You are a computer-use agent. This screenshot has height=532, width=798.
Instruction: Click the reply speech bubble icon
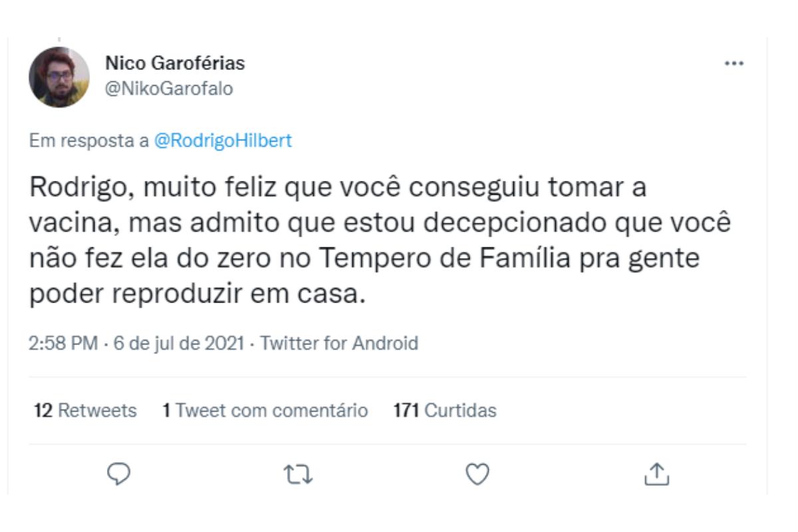tap(120, 474)
